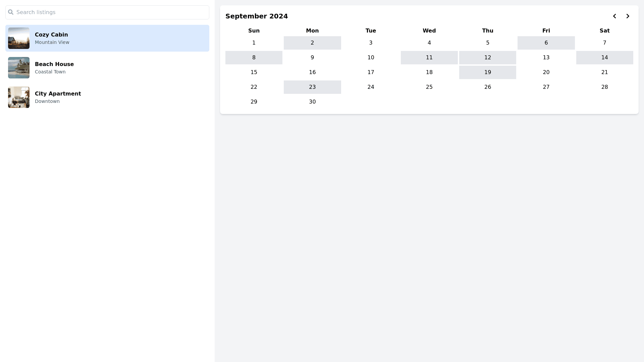The width and height of the screenshot is (644, 362).
Task: Choose the City Apartment listing title
Action: (x=58, y=94)
